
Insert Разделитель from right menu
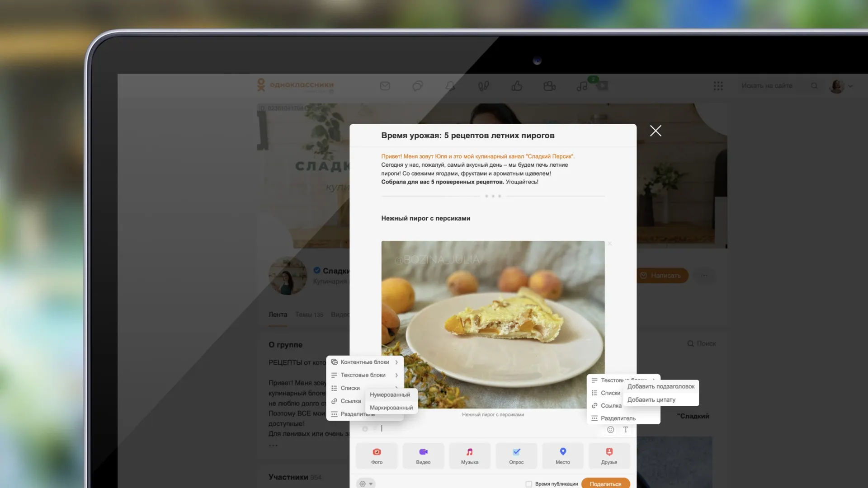click(618, 418)
